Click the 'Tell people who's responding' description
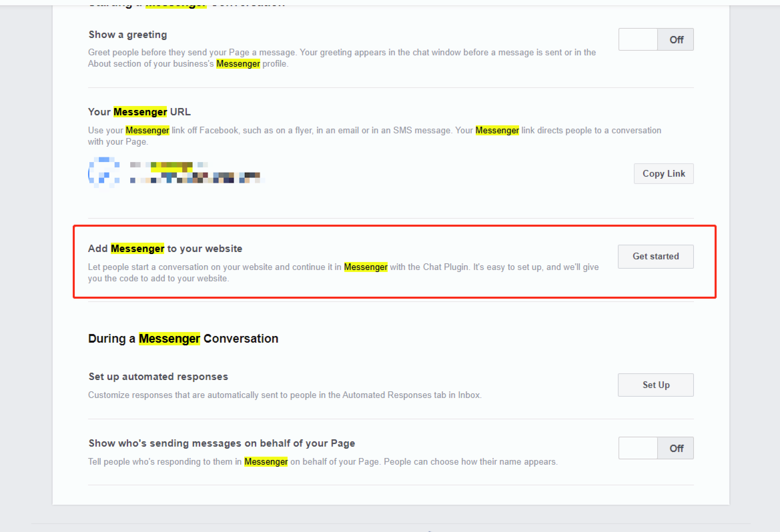This screenshot has height=532, width=780. click(x=323, y=462)
